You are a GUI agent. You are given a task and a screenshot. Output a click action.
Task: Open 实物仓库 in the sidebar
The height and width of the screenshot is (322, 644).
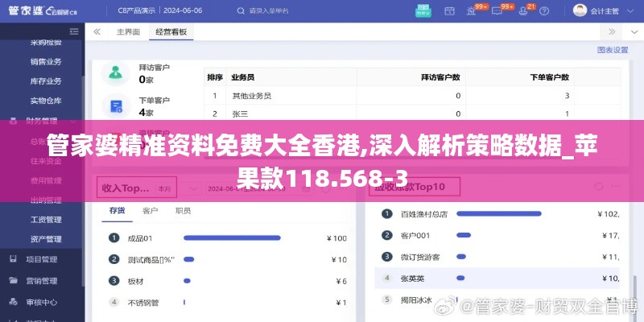click(46, 100)
